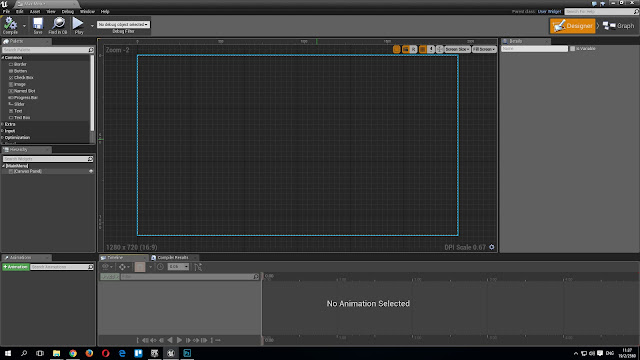This screenshot has width=640, height=360.
Task: Compile the widget blueprint
Action: click(10, 26)
